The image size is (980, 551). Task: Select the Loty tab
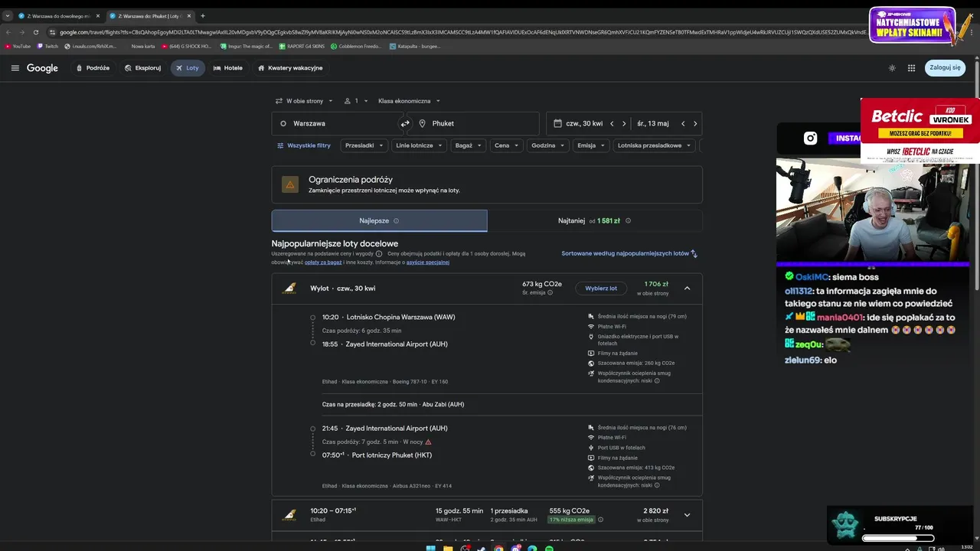pos(188,68)
